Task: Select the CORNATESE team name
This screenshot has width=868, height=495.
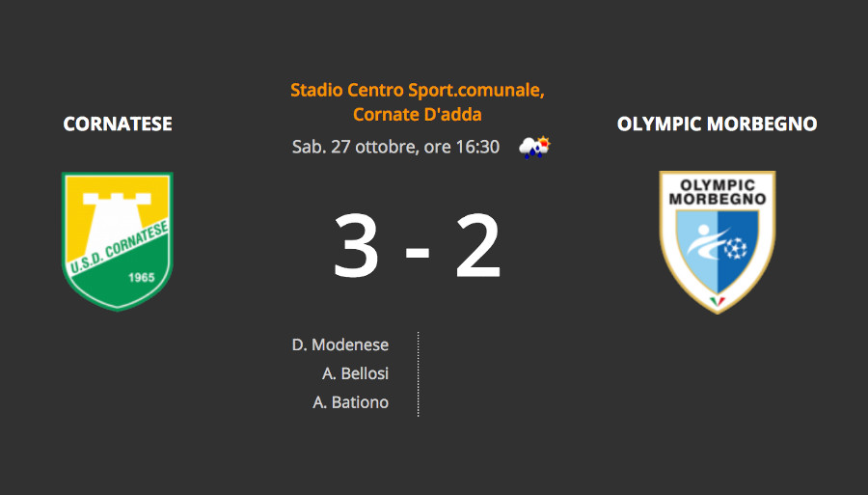Action: [118, 124]
